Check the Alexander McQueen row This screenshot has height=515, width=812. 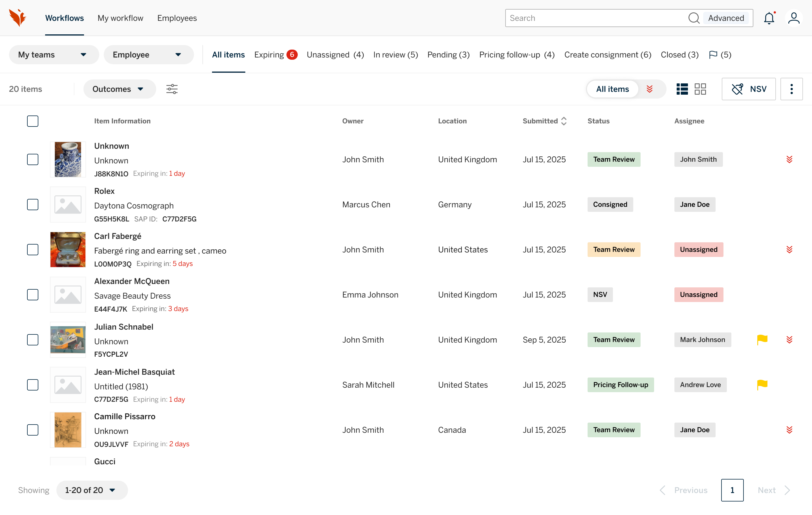[x=33, y=295]
